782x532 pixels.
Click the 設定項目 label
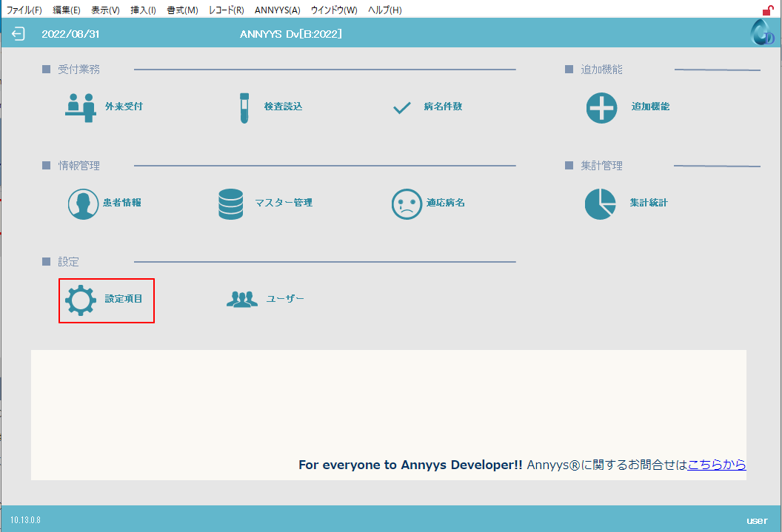click(124, 298)
